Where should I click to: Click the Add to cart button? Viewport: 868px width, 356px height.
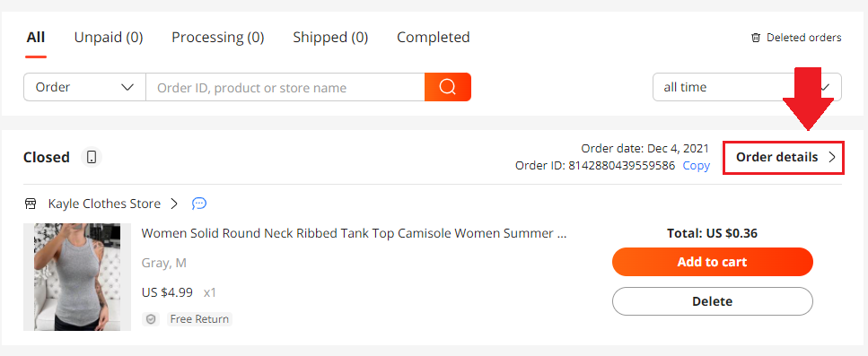(x=713, y=262)
